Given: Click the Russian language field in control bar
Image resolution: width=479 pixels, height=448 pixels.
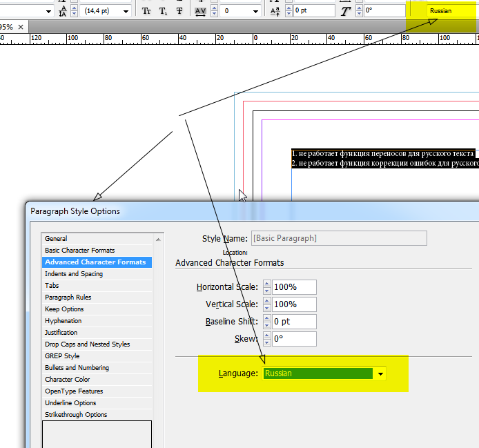Looking at the screenshot, I should (x=451, y=10).
